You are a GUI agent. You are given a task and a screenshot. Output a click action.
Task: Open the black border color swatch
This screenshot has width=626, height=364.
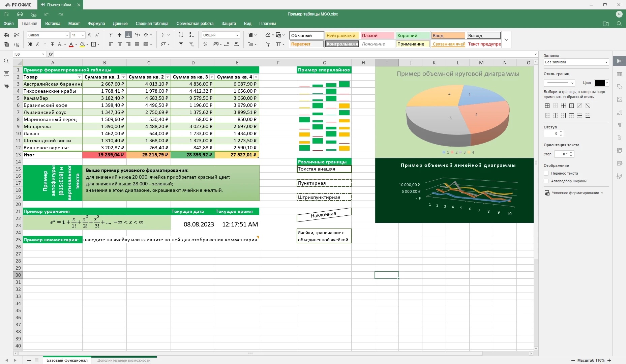(x=600, y=83)
